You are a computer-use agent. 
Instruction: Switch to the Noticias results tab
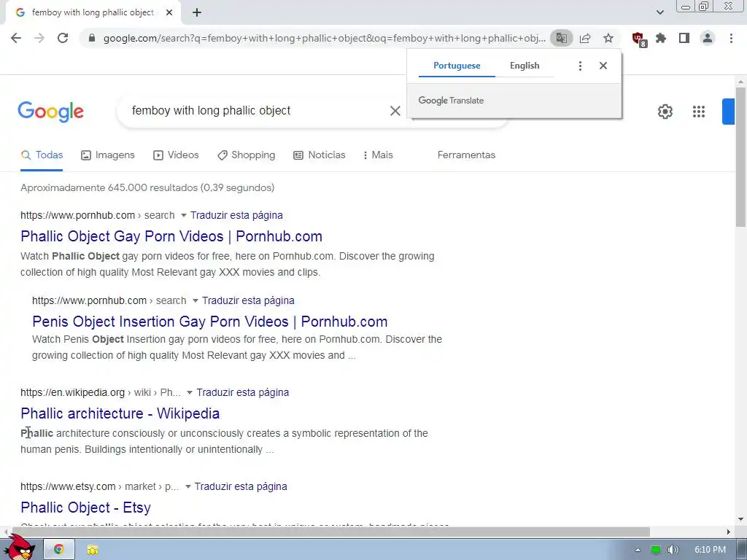pos(320,155)
